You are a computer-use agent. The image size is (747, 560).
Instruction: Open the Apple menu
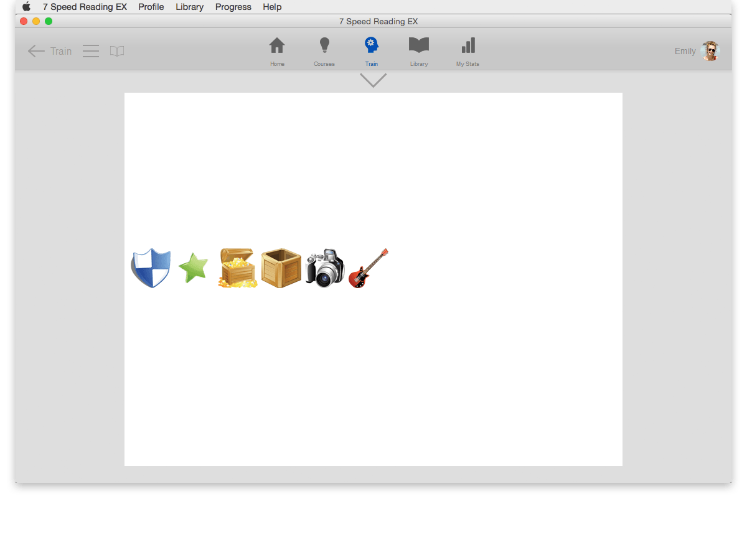26,7
